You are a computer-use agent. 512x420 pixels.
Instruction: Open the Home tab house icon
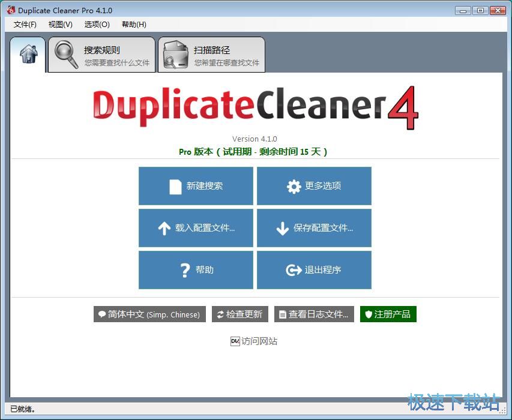click(x=28, y=55)
